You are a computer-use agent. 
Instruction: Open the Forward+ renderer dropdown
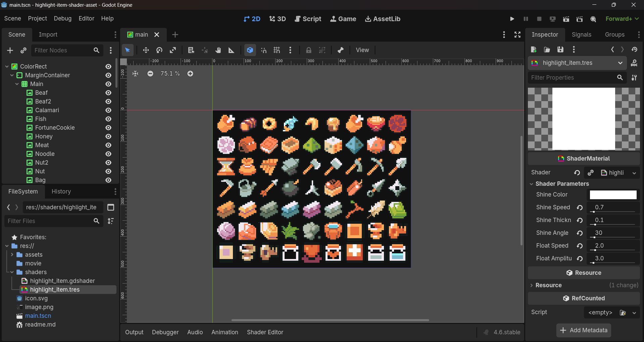click(x=622, y=19)
